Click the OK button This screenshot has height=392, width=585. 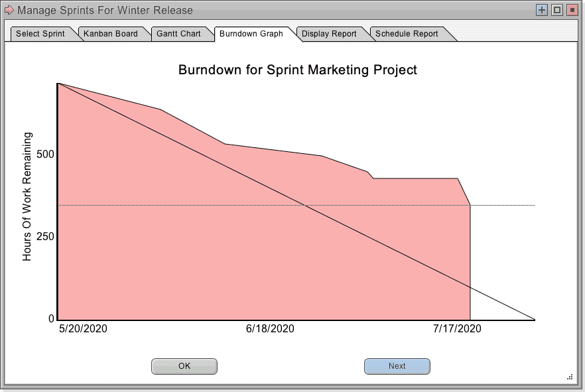184,366
